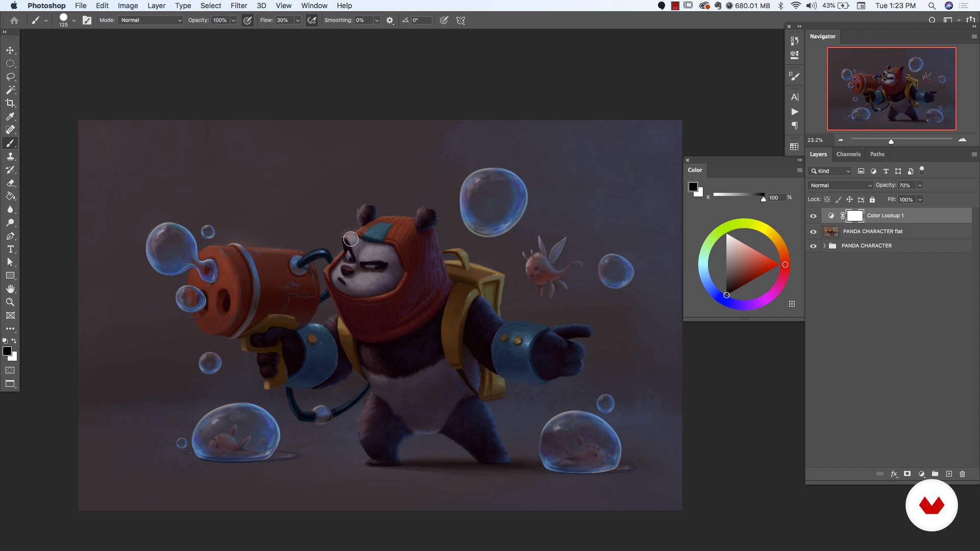Viewport: 980px width, 551px height.
Task: Click the navigator zoom out button
Action: tap(841, 140)
